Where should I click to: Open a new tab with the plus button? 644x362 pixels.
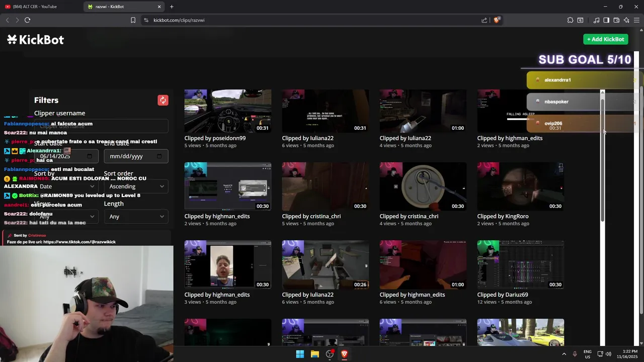[172, 7]
